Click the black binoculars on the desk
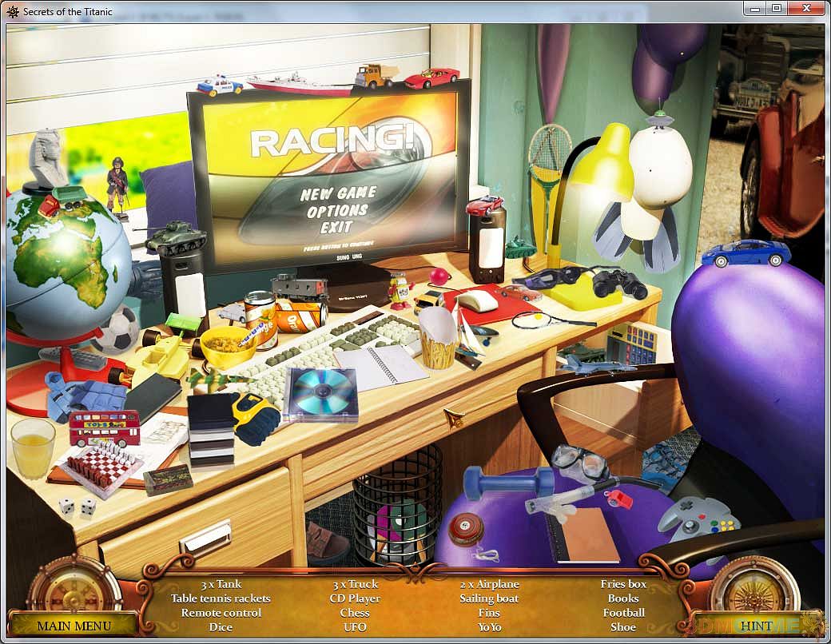Image resolution: width=831 pixels, height=644 pixels. click(619, 282)
